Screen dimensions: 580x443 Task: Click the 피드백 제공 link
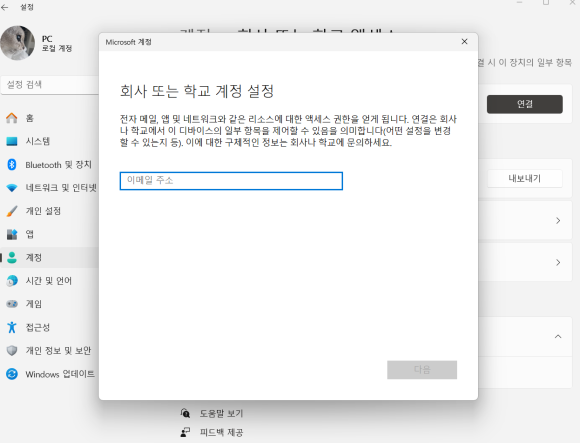point(221,432)
